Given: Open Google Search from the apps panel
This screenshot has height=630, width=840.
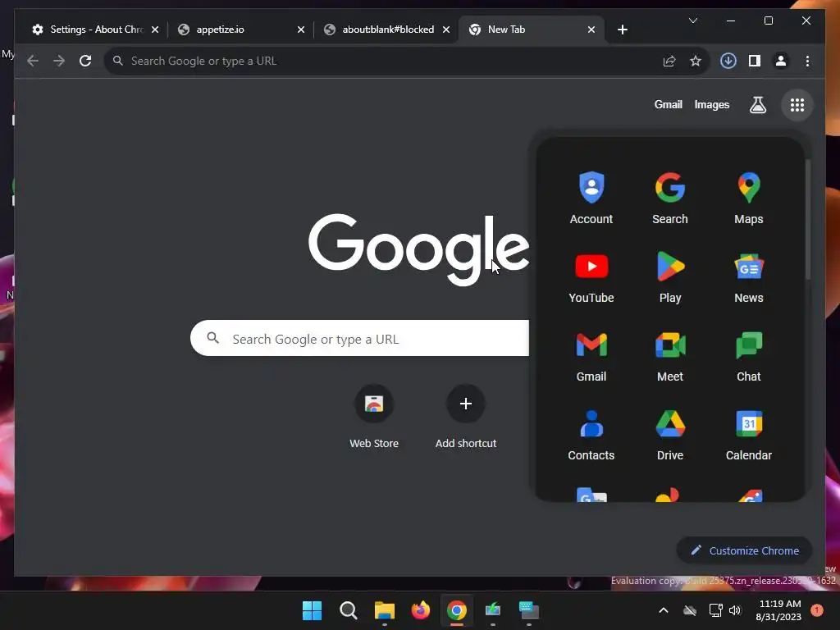Looking at the screenshot, I should point(669,198).
